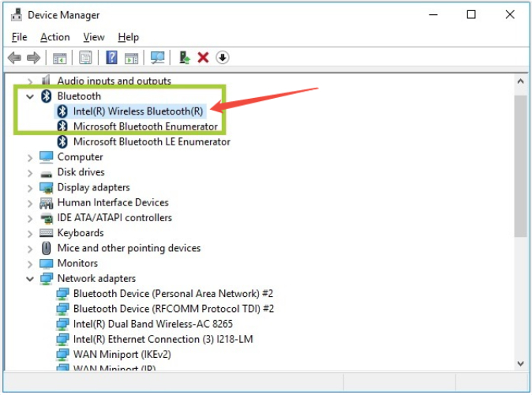Image resolution: width=532 pixels, height=395 pixels.
Task: Open the Help menu
Action: click(128, 37)
